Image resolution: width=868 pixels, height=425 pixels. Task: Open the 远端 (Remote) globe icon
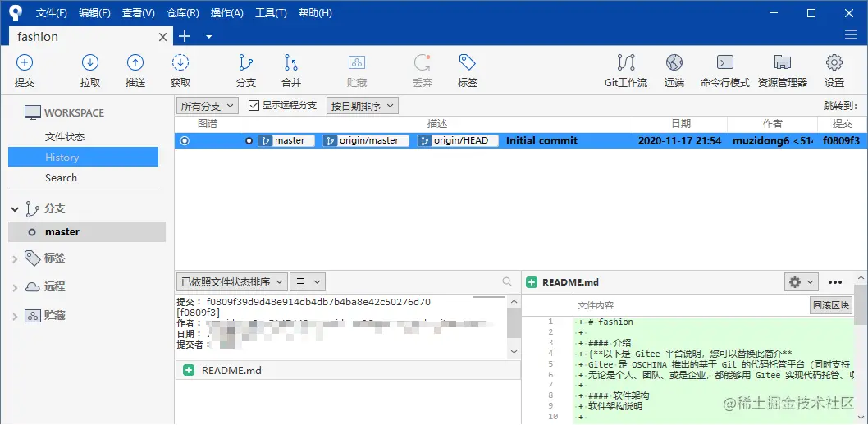tap(674, 62)
